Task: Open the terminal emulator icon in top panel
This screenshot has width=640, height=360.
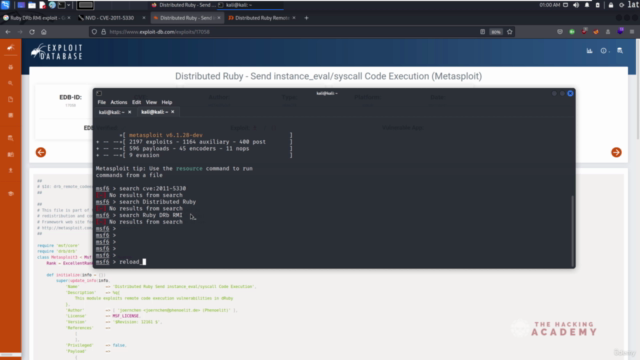Action: [62, 5]
